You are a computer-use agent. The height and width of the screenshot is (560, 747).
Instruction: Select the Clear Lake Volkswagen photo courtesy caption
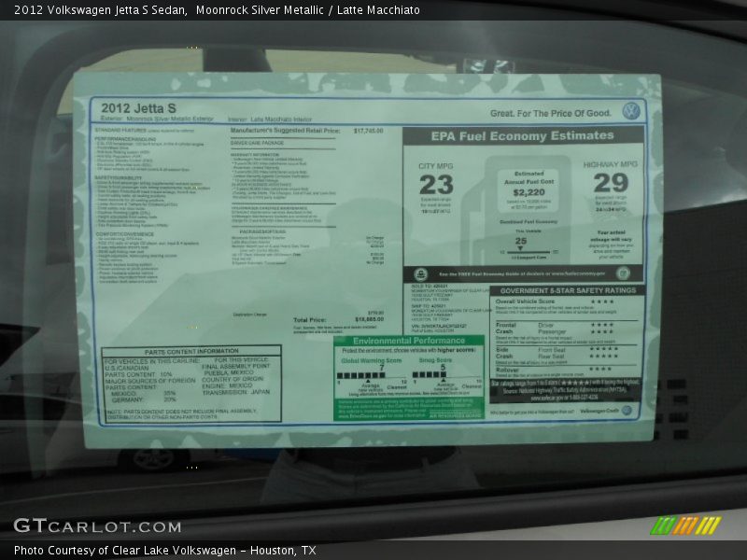(165, 551)
